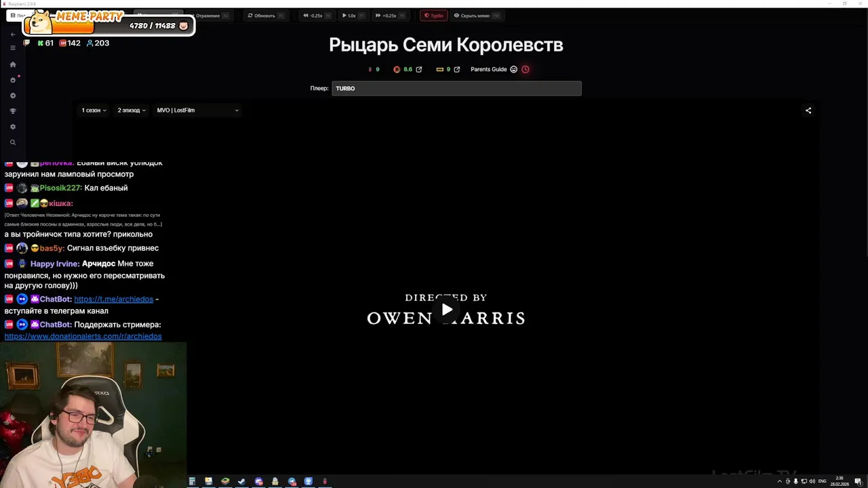
Task: Decrease playback speed by 0.25x
Action: tap(317, 15)
